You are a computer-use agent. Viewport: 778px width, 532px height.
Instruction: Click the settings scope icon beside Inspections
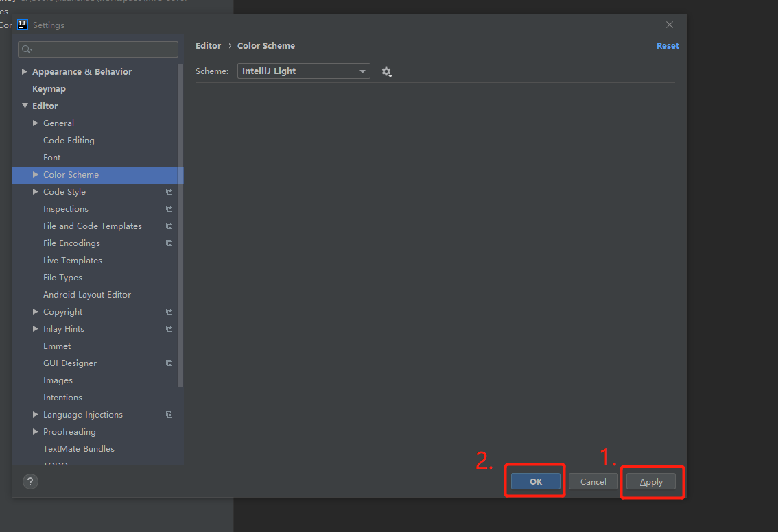point(169,208)
